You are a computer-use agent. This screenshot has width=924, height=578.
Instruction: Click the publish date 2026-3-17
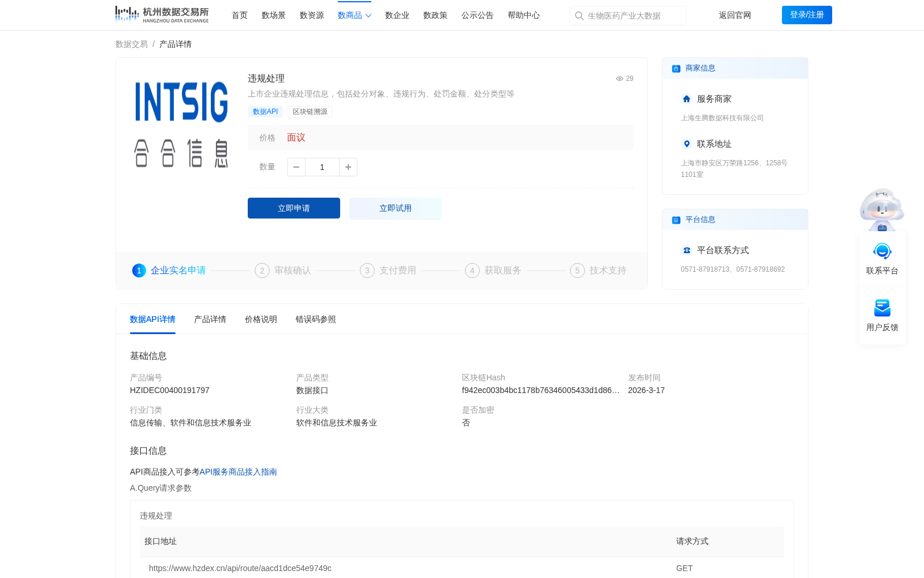tap(646, 390)
